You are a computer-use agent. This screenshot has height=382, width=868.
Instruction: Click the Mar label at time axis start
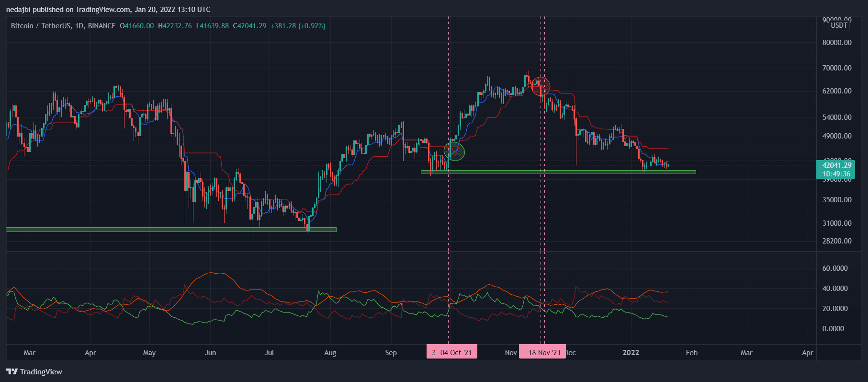(30, 353)
